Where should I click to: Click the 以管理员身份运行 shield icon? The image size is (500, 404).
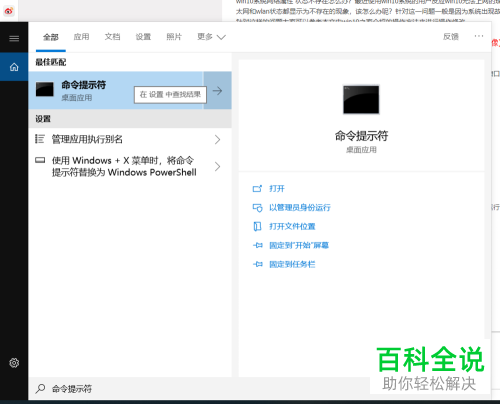[x=257, y=208]
